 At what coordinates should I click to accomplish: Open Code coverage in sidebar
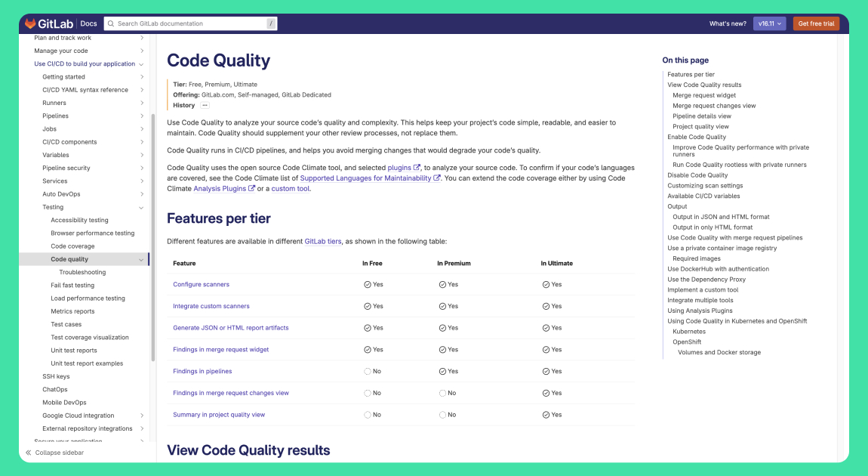72,246
